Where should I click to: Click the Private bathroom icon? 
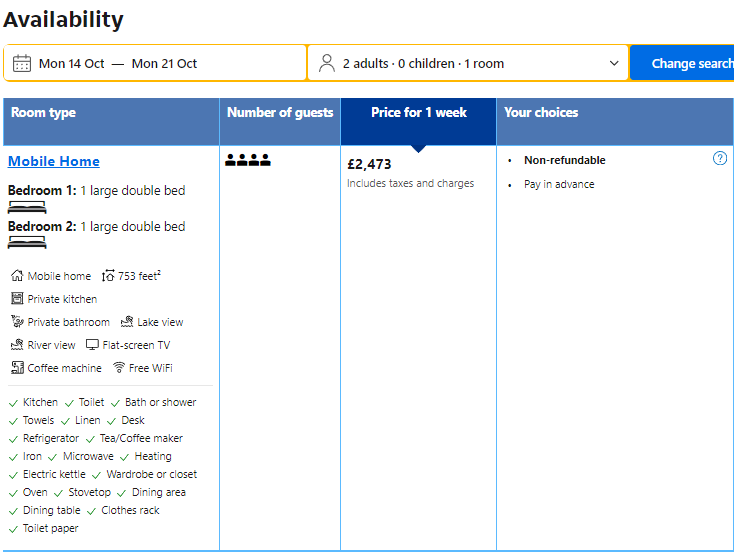coord(17,322)
